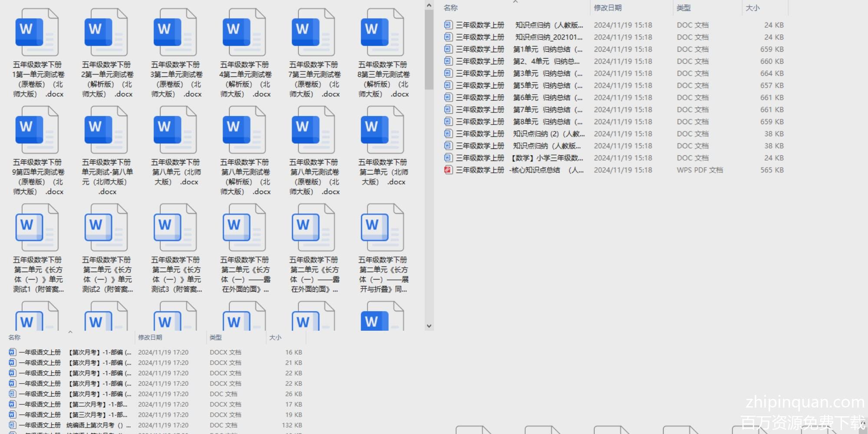Select the 展开与折叠 document icon
The height and width of the screenshot is (434, 868).
[382, 228]
